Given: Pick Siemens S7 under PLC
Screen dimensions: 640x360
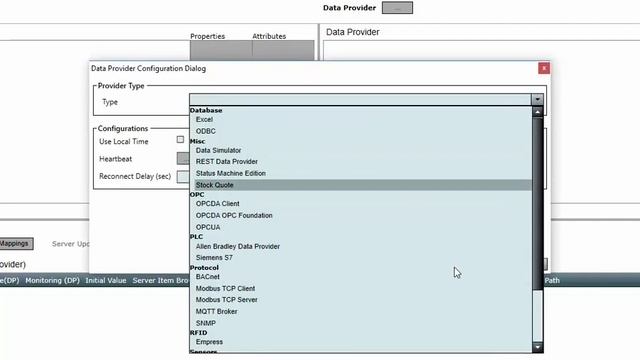Looking at the screenshot, I should pos(214,258).
